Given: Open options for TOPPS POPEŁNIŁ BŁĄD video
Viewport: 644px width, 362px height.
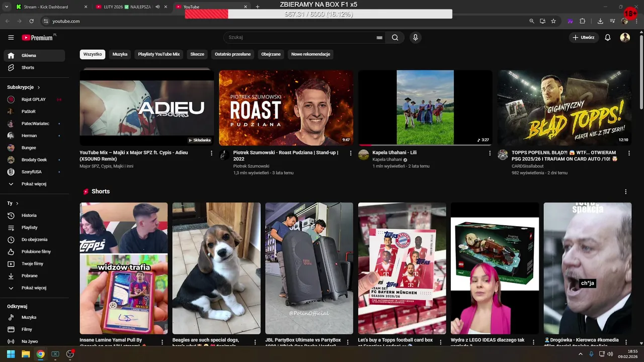Looking at the screenshot, I should coord(629,153).
